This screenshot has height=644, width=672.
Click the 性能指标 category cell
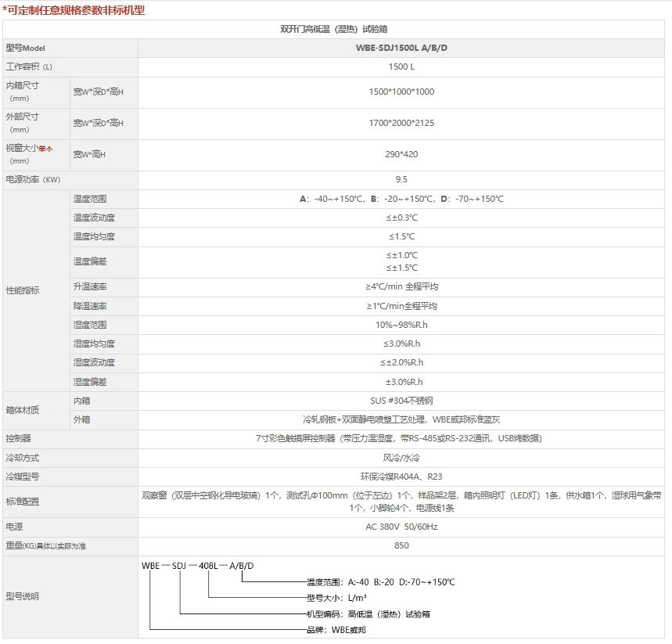pyautogui.click(x=23, y=290)
